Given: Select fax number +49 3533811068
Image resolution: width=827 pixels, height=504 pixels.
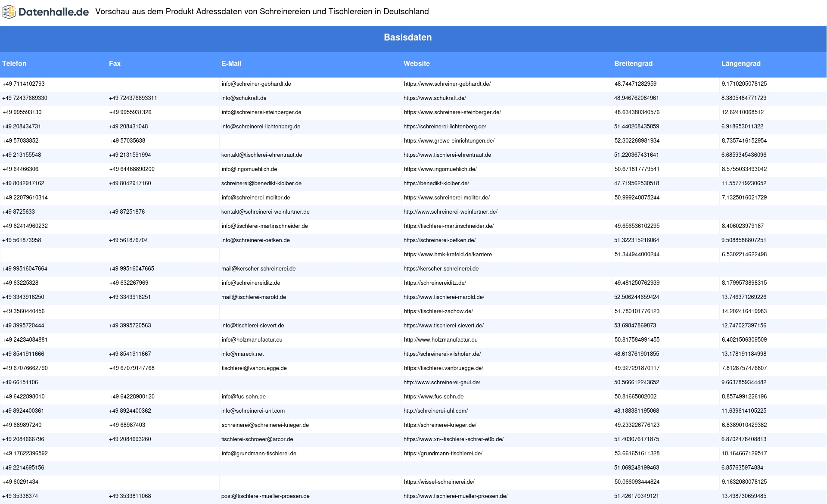Looking at the screenshot, I should click(130, 496).
